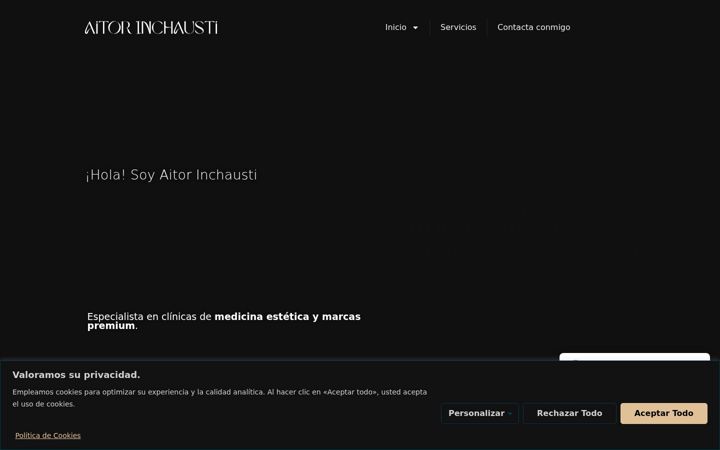Viewport: 720px width, 450px height.
Task: Click the 'Empleamos cookies para optimizar' paragraph
Action: point(219,398)
